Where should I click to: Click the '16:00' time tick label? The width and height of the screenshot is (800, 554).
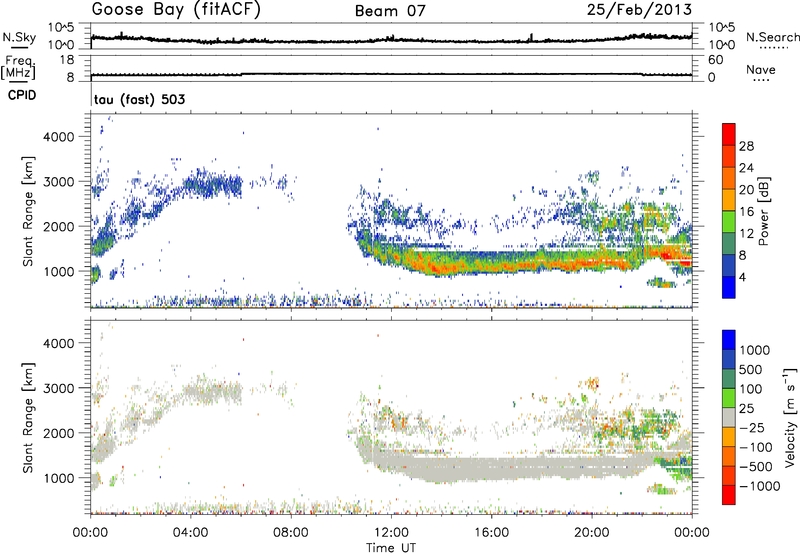click(x=491, y=533)
